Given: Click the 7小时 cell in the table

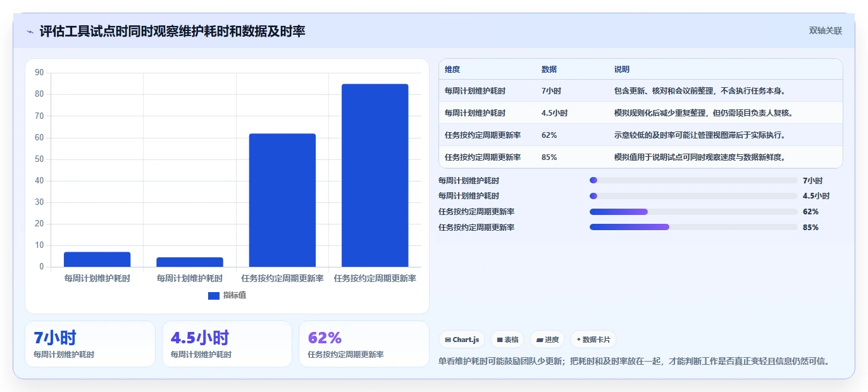Looking at the screenshot, I should tap(552, 91).
